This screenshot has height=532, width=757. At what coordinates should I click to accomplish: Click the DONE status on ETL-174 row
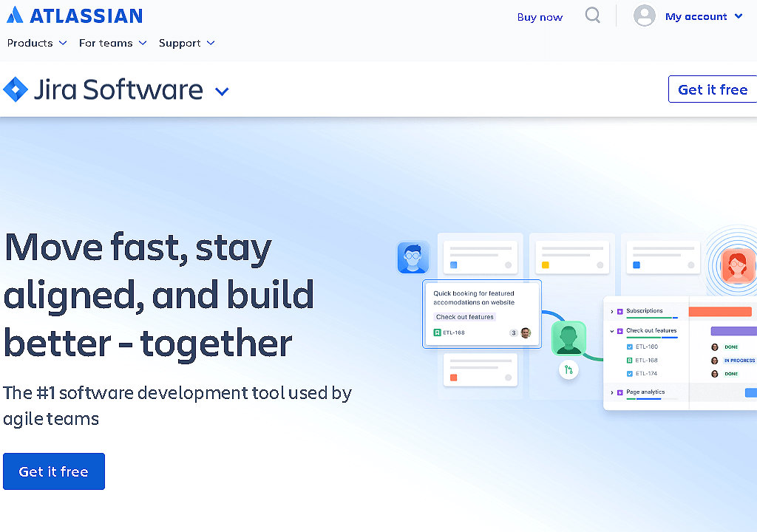click(x=731, y=374)
